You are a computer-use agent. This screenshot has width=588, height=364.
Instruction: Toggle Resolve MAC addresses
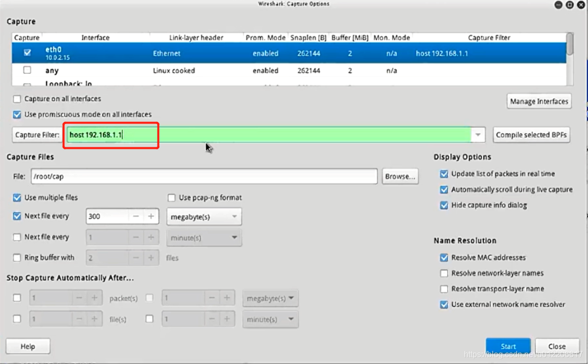(x=444, y=258)
